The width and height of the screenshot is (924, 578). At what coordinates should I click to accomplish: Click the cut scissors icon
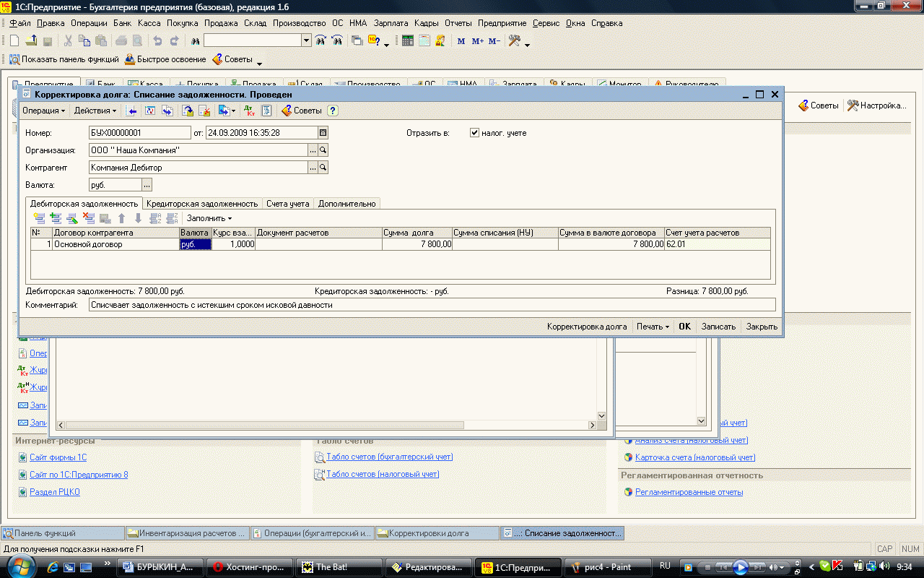click(x=68, y=41)
